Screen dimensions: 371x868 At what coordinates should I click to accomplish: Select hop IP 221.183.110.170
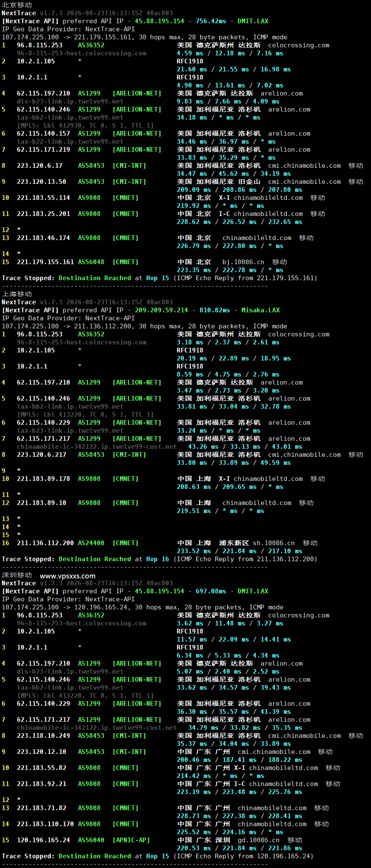click(x=45, y=824)
